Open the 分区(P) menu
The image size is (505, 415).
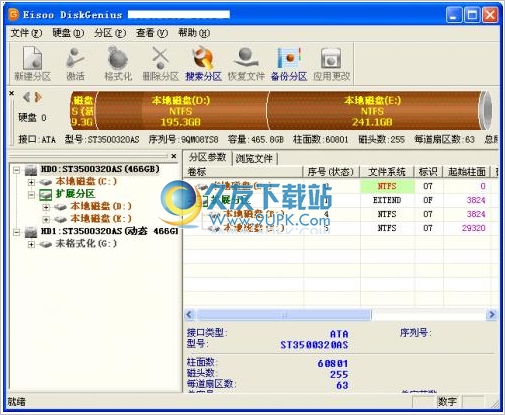pos(110,33)
